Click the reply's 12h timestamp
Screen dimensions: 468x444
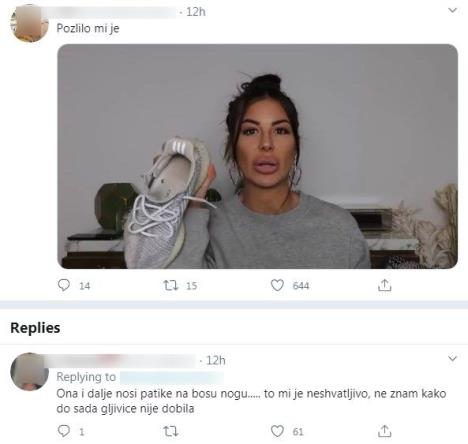[x=216, y=360]
